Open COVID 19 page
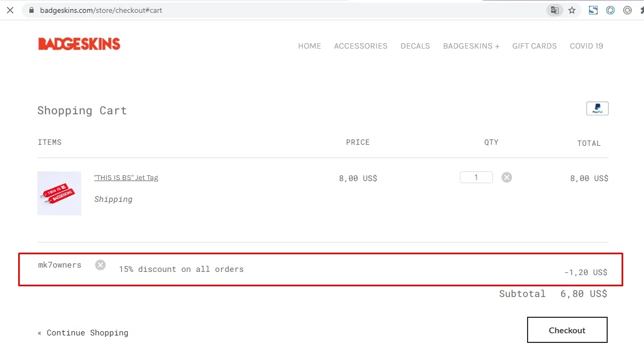The image size is (644, 352). click(x=586, y=46)
